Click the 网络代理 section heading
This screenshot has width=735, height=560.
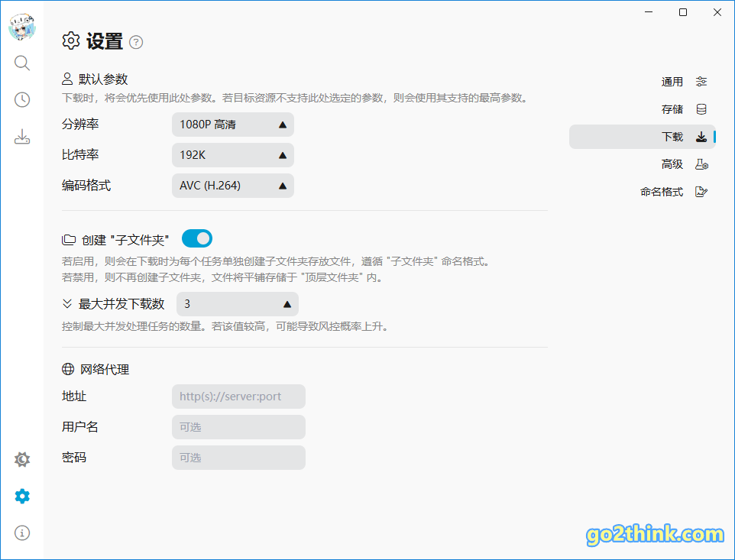pyautogui.click(x=105, y=369)
